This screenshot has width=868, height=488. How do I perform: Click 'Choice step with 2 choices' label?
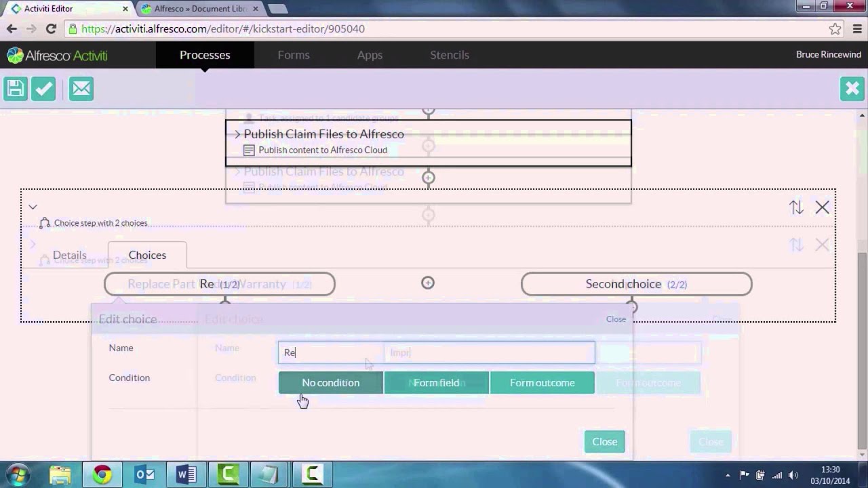point(100,223)
